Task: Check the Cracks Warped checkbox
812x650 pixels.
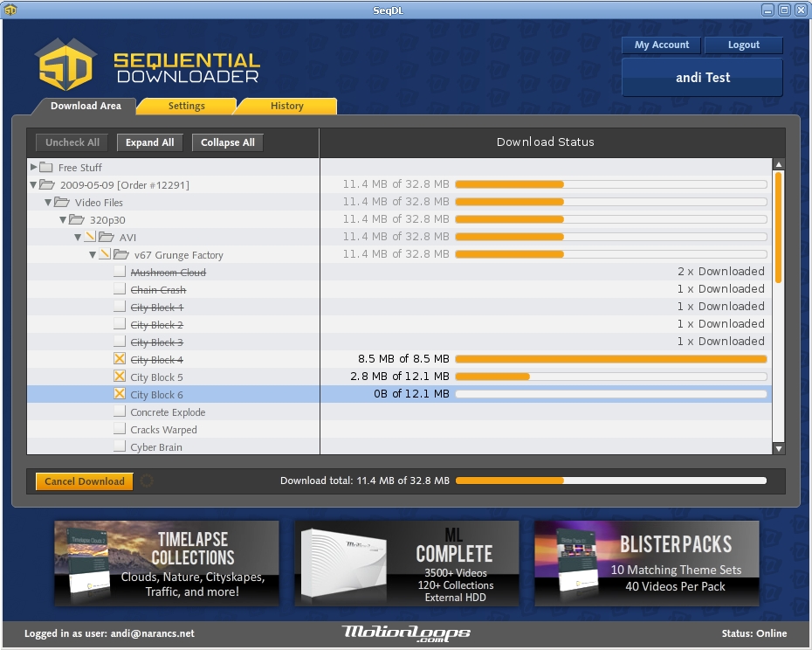Action: pyautogui.click(x=120, y=429)
